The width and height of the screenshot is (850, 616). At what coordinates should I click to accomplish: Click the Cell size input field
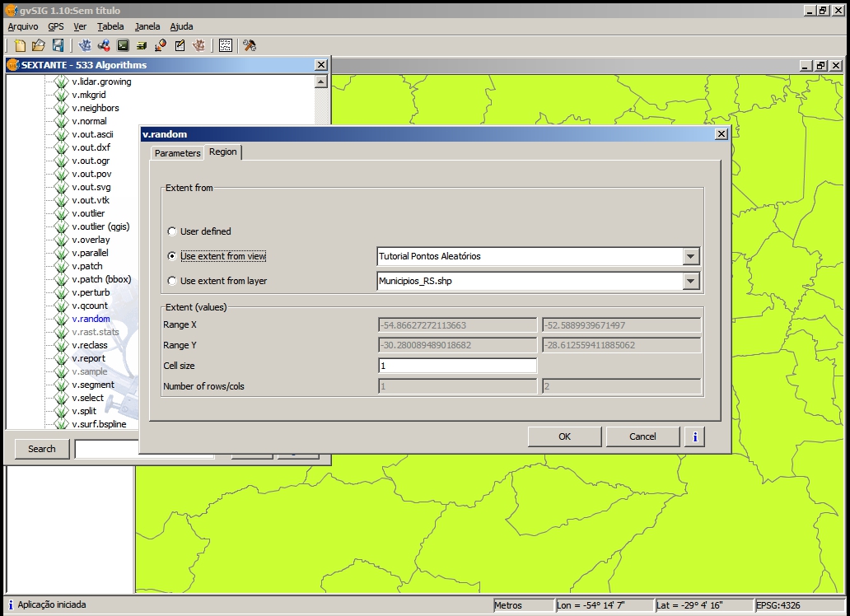457,366
